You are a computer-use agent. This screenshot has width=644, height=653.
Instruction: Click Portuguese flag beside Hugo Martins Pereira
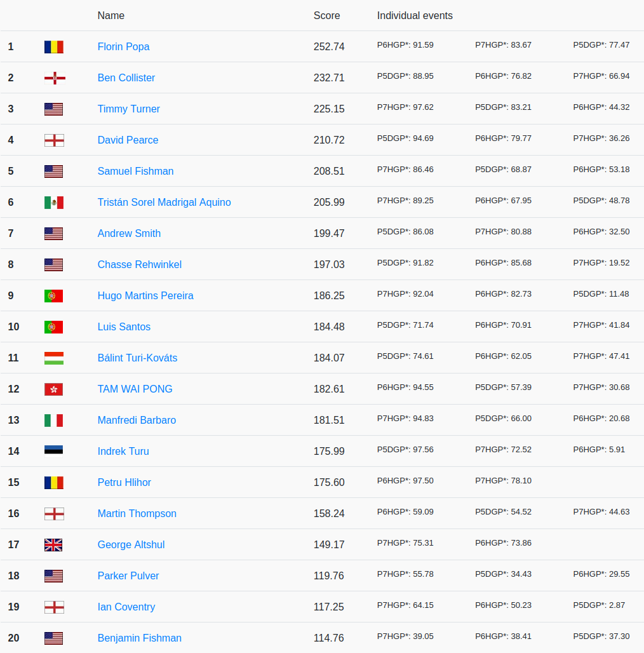tap(53, 295)
